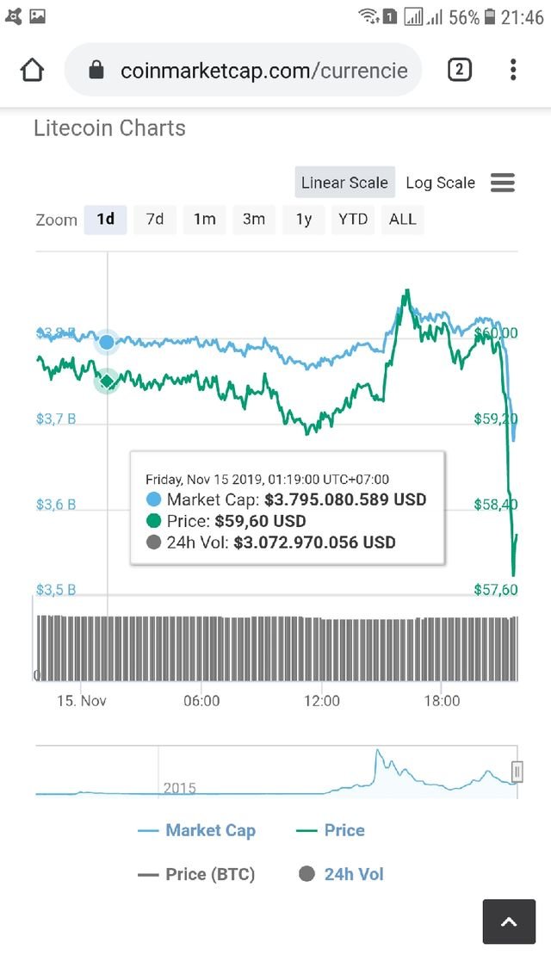Toggle Price (BTC) series visibility
The height and width of the screenshot is (980, 551).
click(x=196, y=874)
